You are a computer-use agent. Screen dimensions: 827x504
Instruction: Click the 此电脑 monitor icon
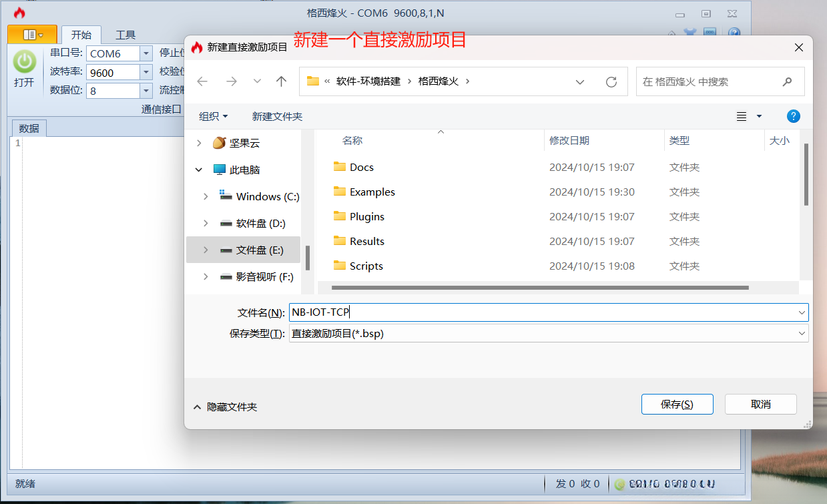[219, 170]
